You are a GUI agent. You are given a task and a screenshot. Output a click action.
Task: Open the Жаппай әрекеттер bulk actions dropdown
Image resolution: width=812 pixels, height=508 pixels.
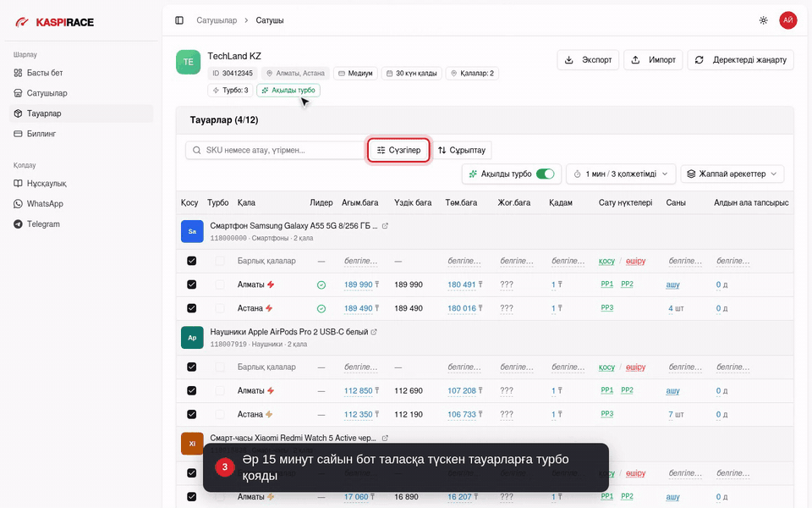coord(732,174)
